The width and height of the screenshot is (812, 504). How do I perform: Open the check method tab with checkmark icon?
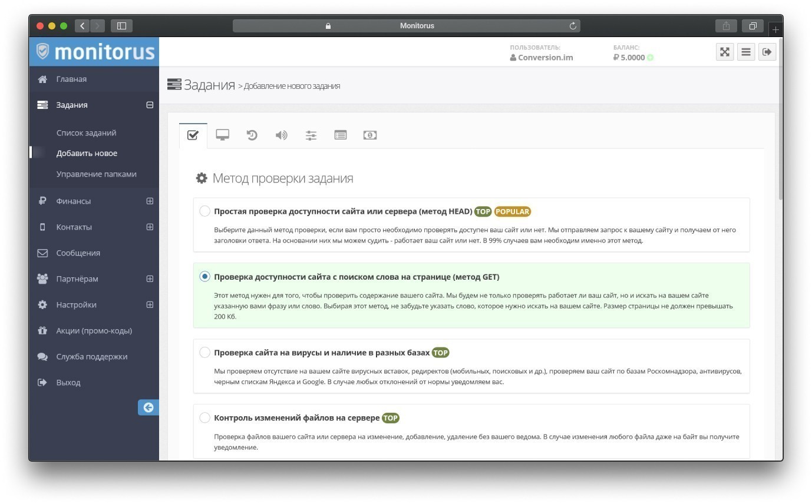click(x=193, y=135)
